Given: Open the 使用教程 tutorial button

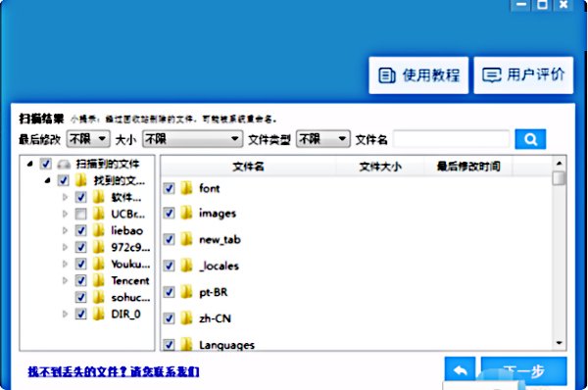Looking at the screenshot, I should [418, 75].
